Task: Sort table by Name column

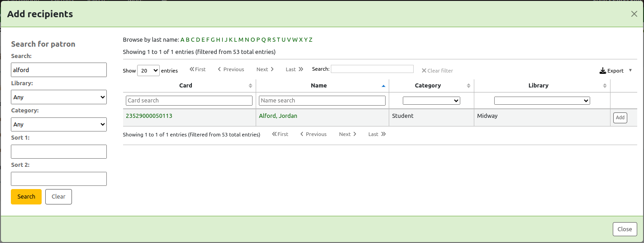Action: pos(319,86)
